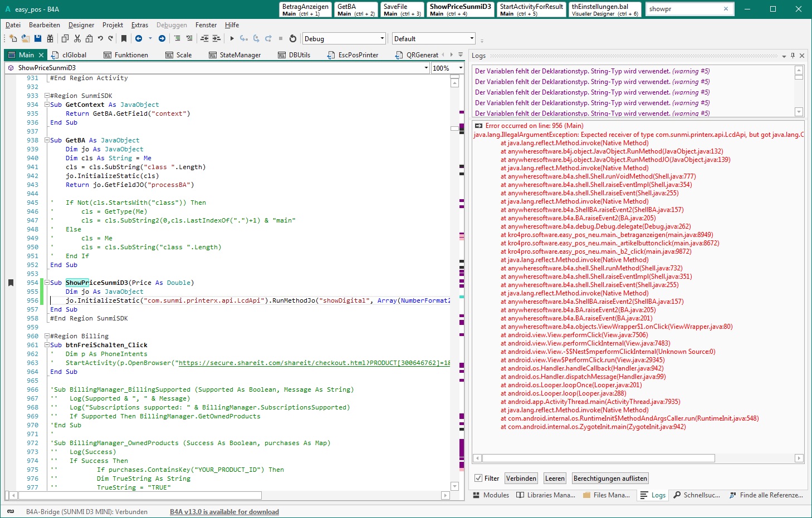Collapse the ShowPriceSunmiD3 sub at line 954
This screenshot has height=518, width=812.
(47, 283)
